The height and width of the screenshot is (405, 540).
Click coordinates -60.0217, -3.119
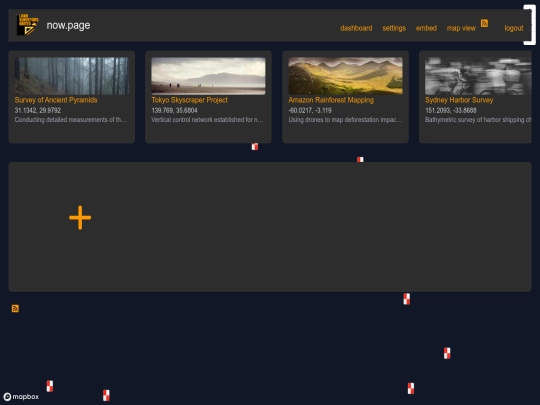[x=310, y=110]
